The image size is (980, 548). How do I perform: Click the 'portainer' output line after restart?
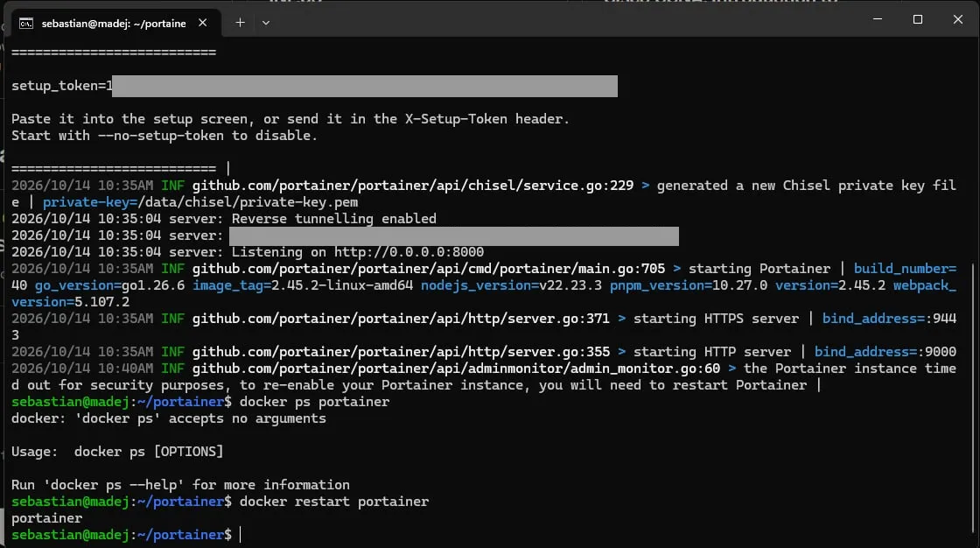point(47,518)
